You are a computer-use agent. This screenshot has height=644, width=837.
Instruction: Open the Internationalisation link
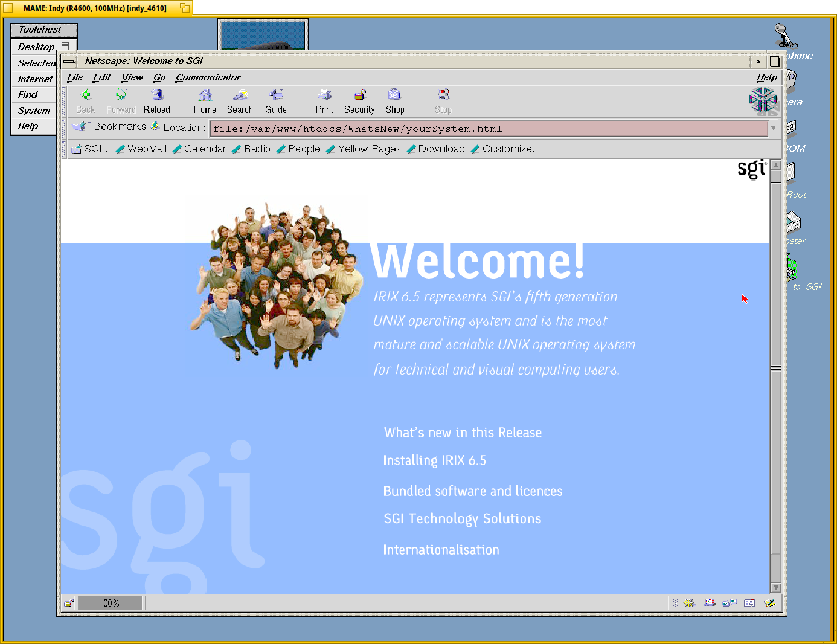(x=441, y=550)
